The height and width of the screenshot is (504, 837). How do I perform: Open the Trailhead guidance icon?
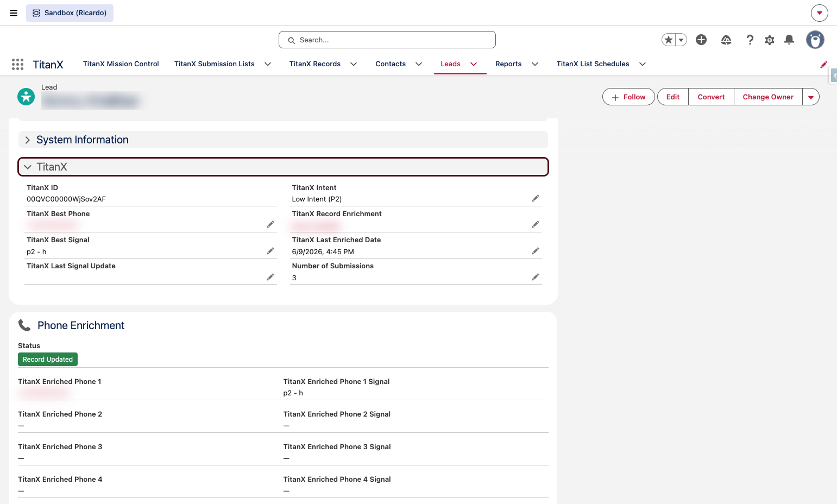[726, 40]
